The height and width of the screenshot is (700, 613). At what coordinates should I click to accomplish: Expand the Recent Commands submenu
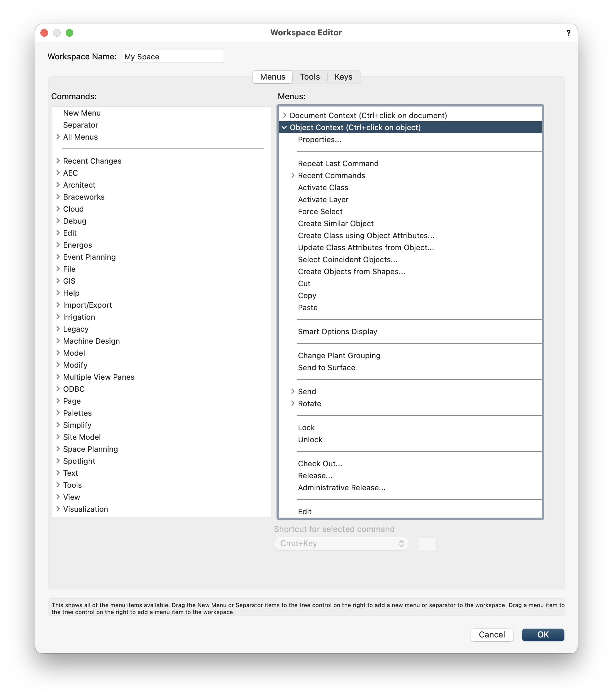(x=293, y=175)
